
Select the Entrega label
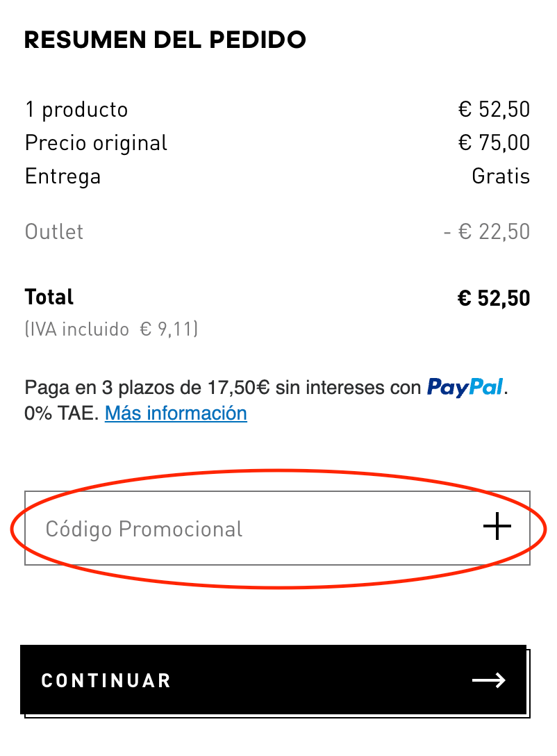pos(63,176)
